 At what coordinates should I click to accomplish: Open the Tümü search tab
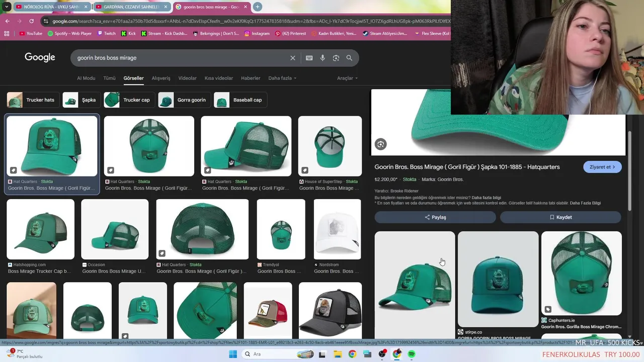109,78
